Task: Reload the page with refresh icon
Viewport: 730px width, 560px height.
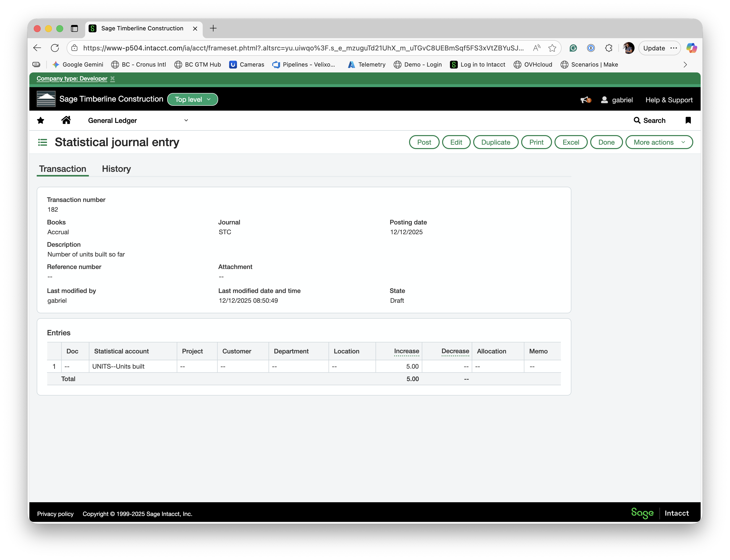Action: [55, 48]
